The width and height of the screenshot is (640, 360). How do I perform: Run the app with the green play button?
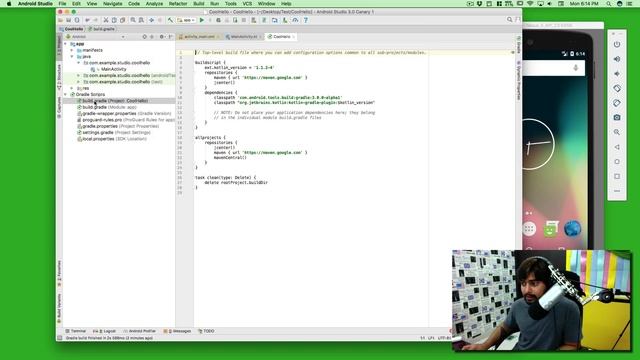(x=202, y=20)
